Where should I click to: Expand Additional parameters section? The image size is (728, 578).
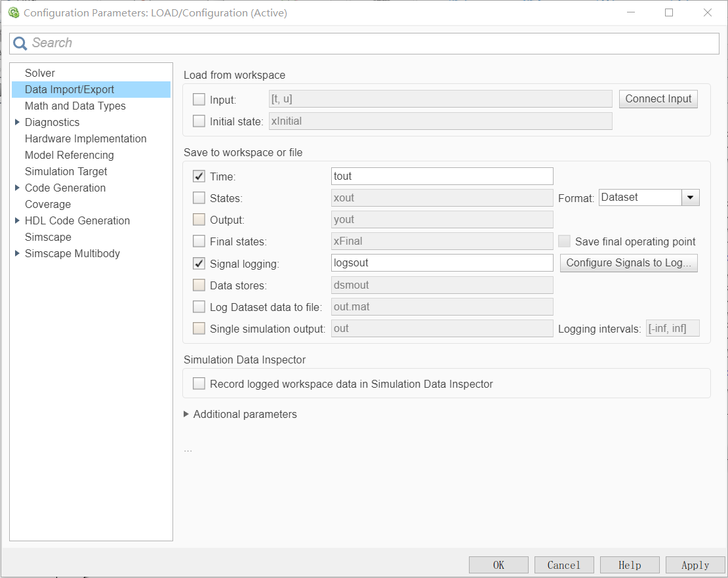click(187, 414)
